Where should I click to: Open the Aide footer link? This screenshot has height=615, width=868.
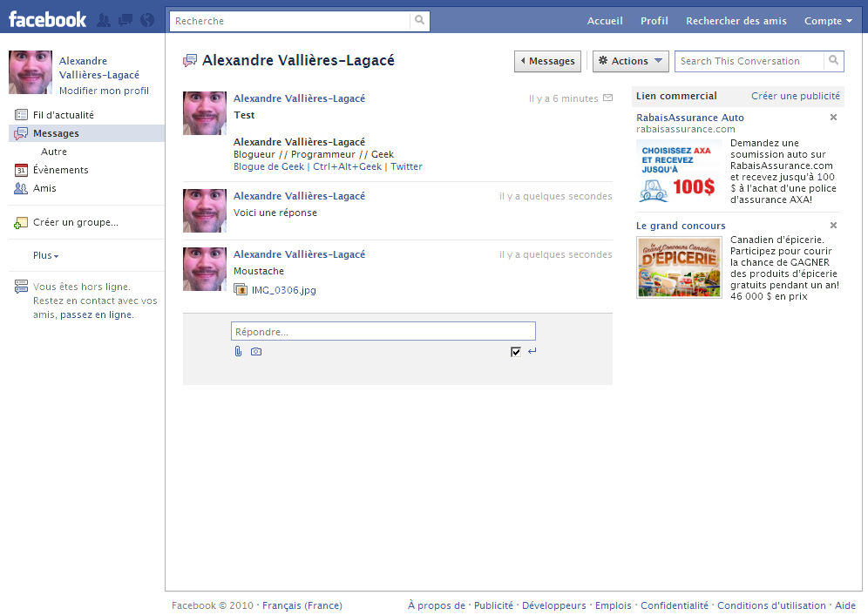pos(844,605)
